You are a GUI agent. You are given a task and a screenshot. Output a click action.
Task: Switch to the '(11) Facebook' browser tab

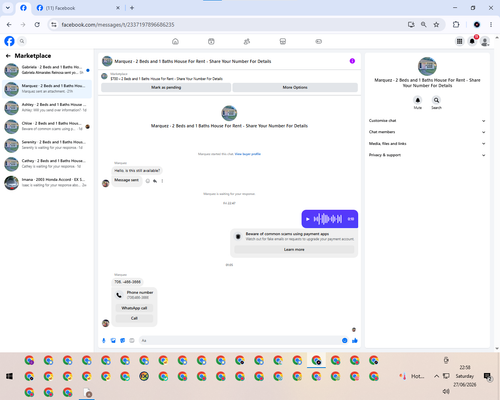pos(78,8)
